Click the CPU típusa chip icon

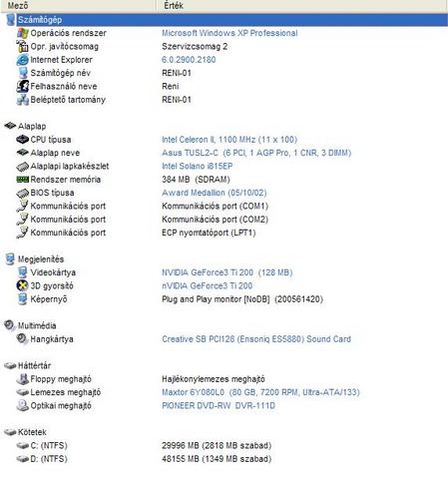point(23,140)
